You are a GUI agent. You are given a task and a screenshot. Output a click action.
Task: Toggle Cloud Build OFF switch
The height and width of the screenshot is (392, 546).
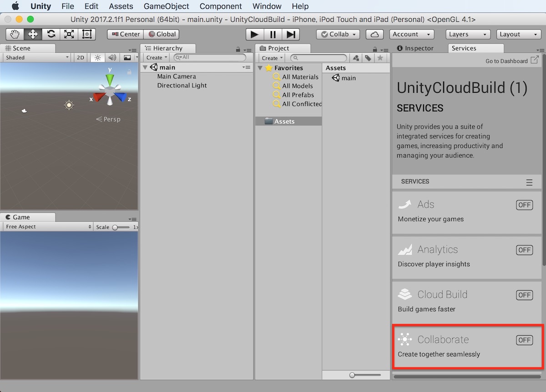[x=525, y=295]
